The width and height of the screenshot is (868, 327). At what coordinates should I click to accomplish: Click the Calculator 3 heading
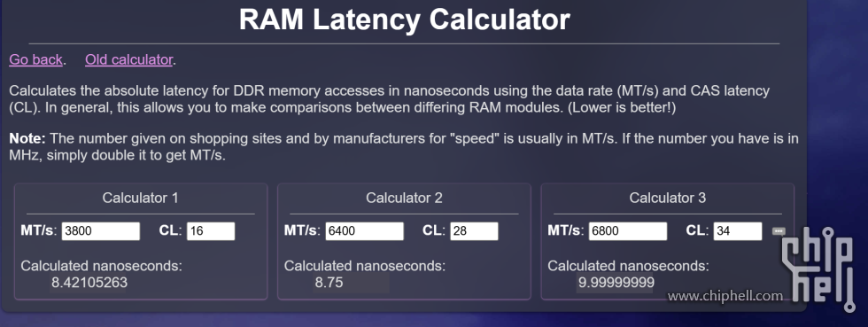pos(668,198)
